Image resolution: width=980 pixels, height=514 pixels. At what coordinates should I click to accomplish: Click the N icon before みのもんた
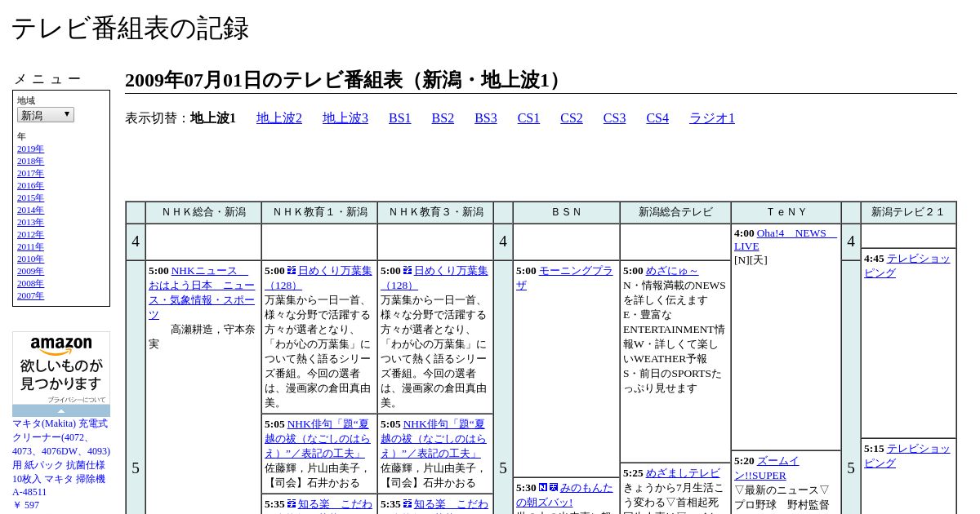pyautogui.click(x=543, y=488)
